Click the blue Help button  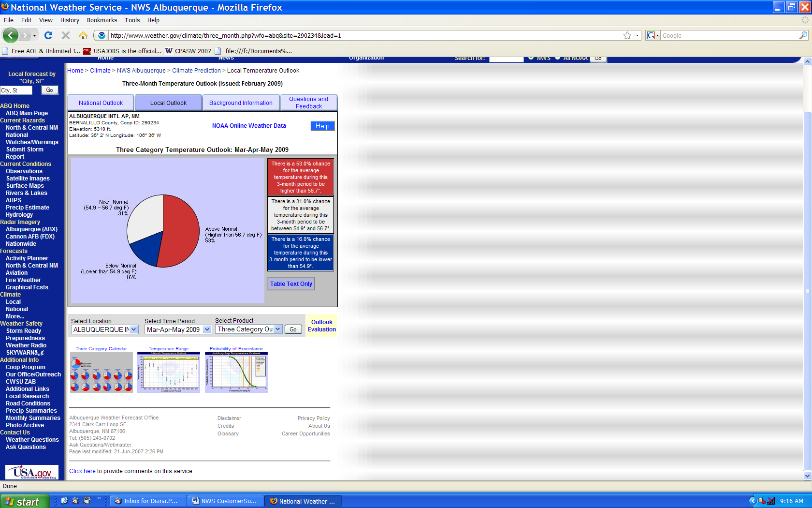322,126
